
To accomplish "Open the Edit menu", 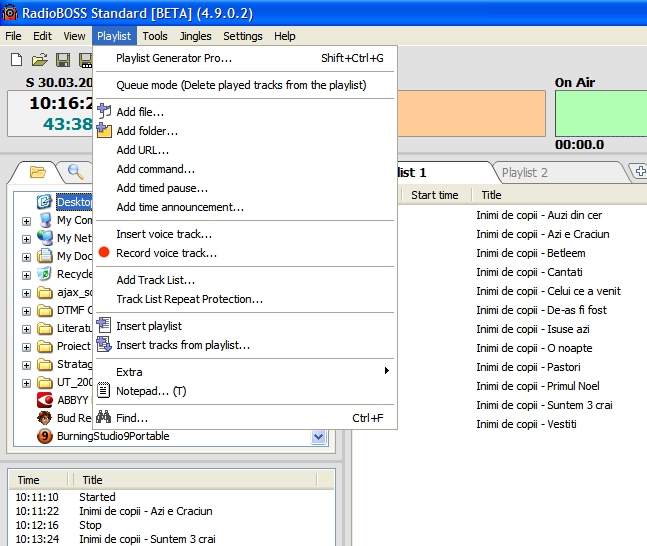I will point(42,36).
